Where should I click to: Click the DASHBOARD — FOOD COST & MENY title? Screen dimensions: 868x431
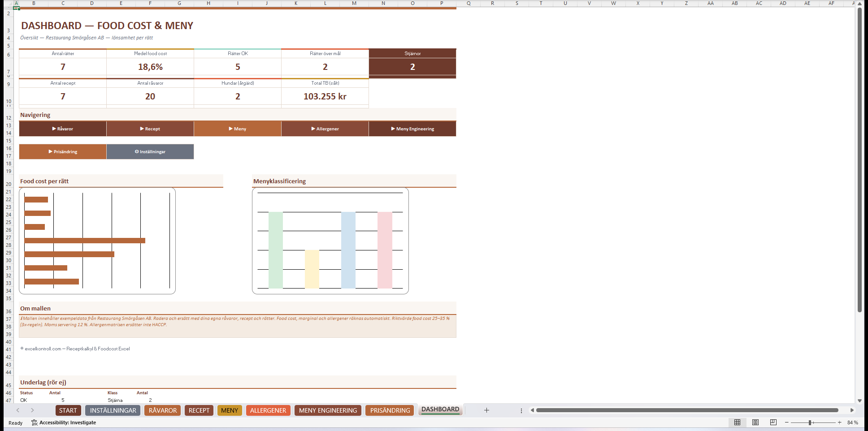click(x=107, y=26)
